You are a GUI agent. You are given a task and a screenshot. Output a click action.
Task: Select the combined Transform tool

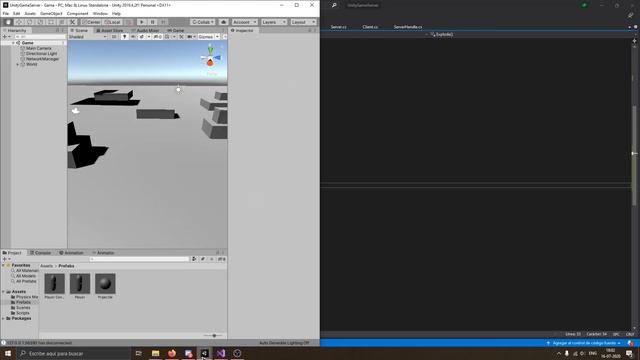[62, 22]
